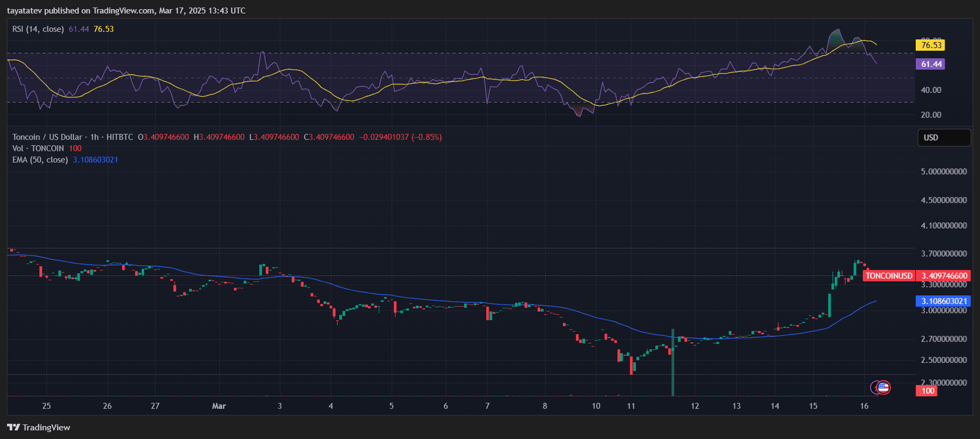Image resolution: width=980 pixels, height=439 pixels.
Task: Click the 10 date label on time axis
Action: tap(596, 406)
